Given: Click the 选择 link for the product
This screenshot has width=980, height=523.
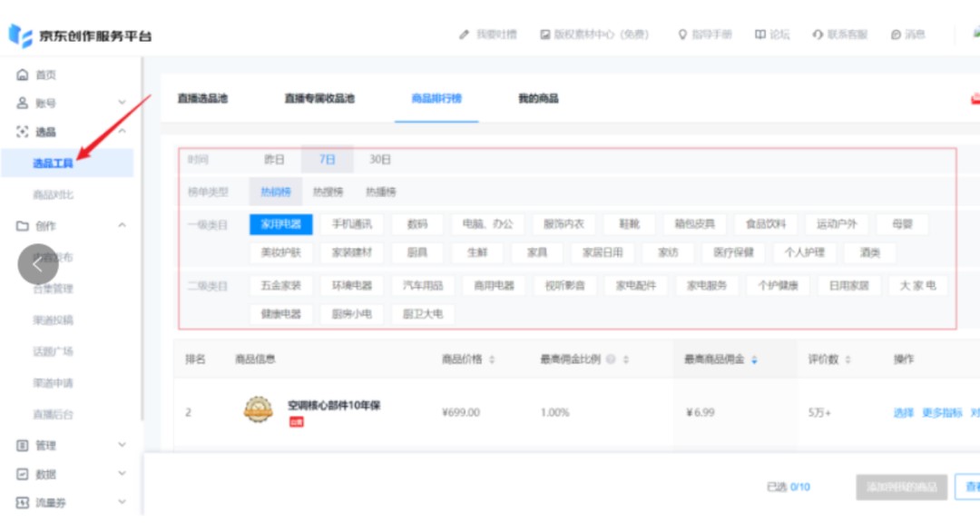Looking at the screenshot, I should [x=903, y=412].
